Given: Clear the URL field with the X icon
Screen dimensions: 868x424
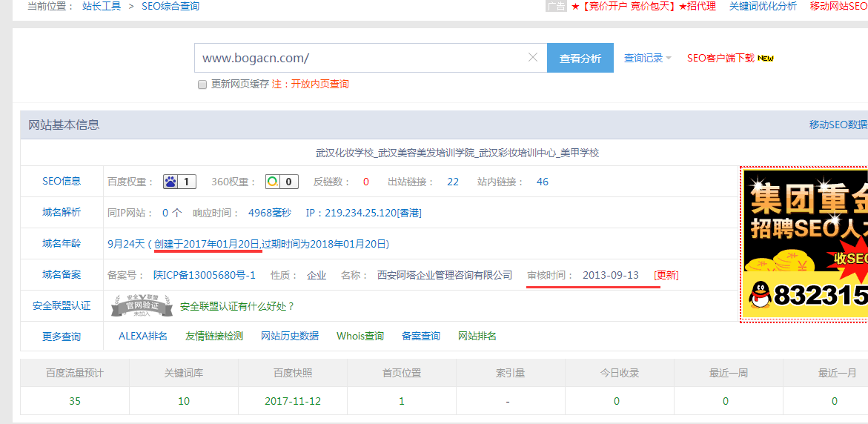Looking at the screenshot, I should coord(533,57).
